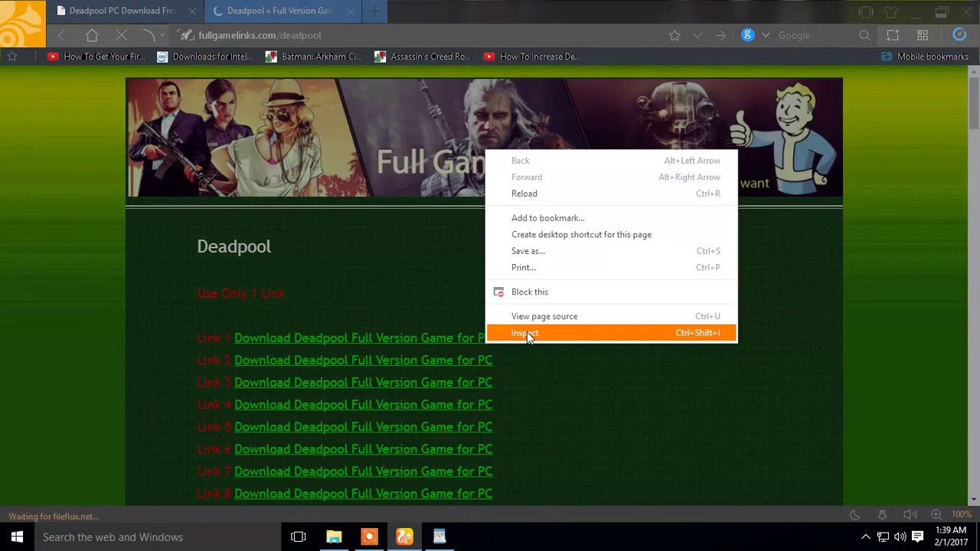Choose 'Save as...' from context menu
The height and width of the screenshot is (551, 980).
click(612, 251)
